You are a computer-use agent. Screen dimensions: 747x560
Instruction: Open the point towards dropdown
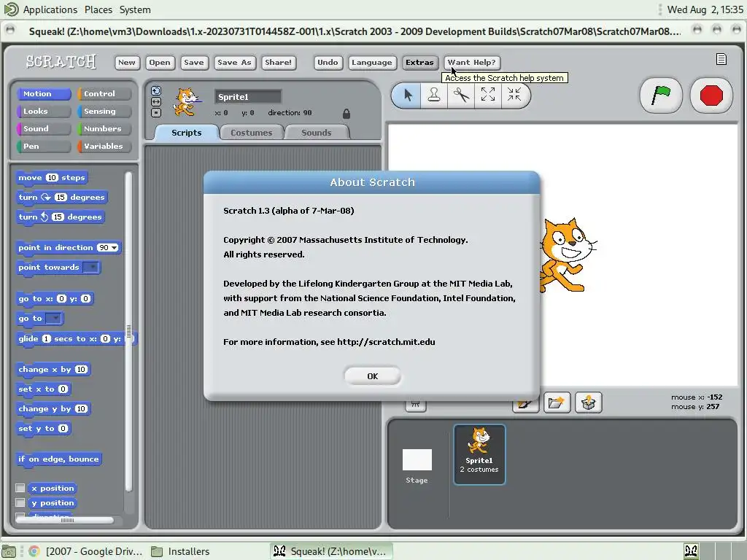tap(90, 267)
